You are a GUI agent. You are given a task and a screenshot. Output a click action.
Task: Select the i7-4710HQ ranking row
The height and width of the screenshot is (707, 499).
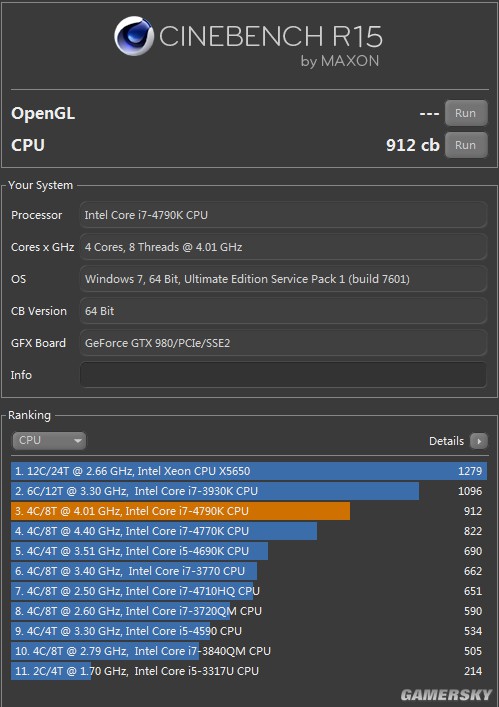tap(249, 591)
